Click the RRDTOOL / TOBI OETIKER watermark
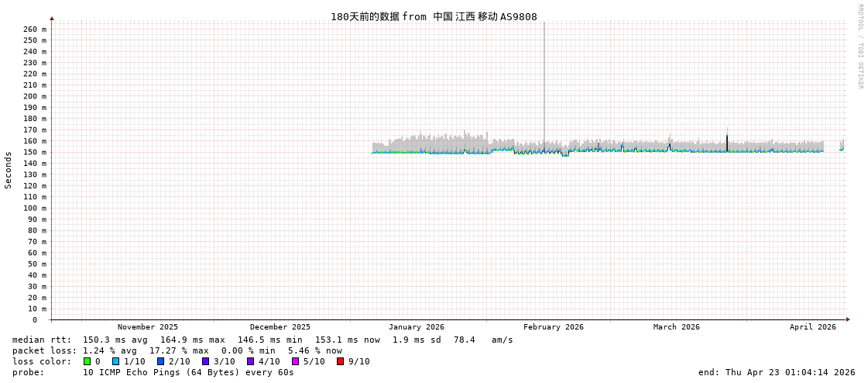The width and height of the screenshot is (868, 383). pyautogui.click(x=859, y=47)
